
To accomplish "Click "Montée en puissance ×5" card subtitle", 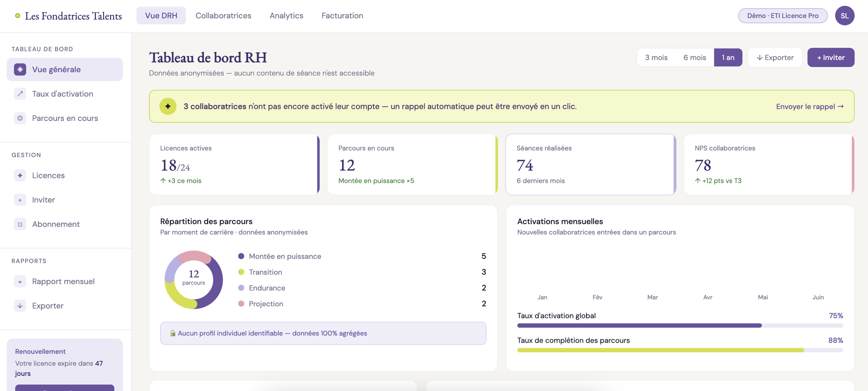I will 376,181.
